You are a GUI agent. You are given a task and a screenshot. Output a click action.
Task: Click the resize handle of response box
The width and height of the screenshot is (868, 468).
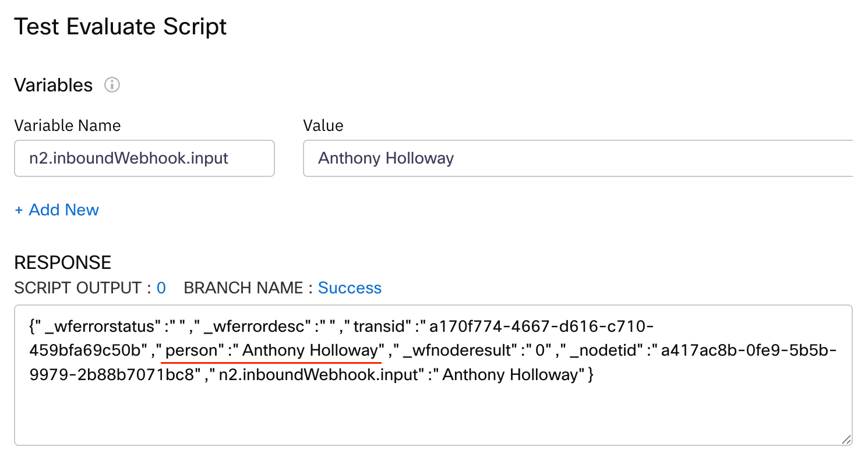[x=846, y=439]
